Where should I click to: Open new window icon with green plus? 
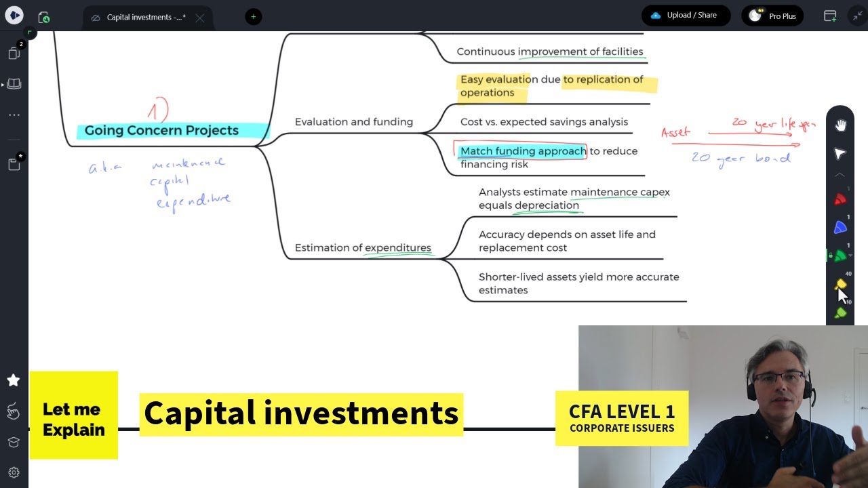pyautogui.click(x=830, y=16)
